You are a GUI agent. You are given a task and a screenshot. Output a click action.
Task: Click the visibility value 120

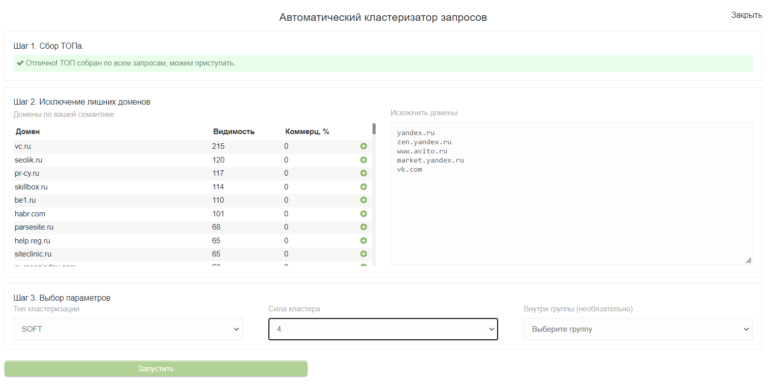pyautogui.click(x=218, y=160)
